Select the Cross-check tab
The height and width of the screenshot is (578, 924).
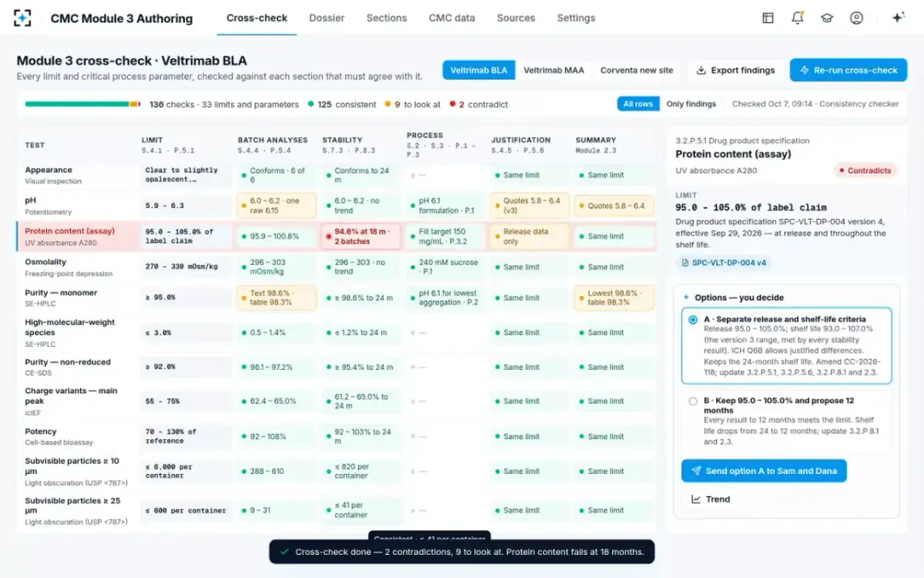[257, 18]
